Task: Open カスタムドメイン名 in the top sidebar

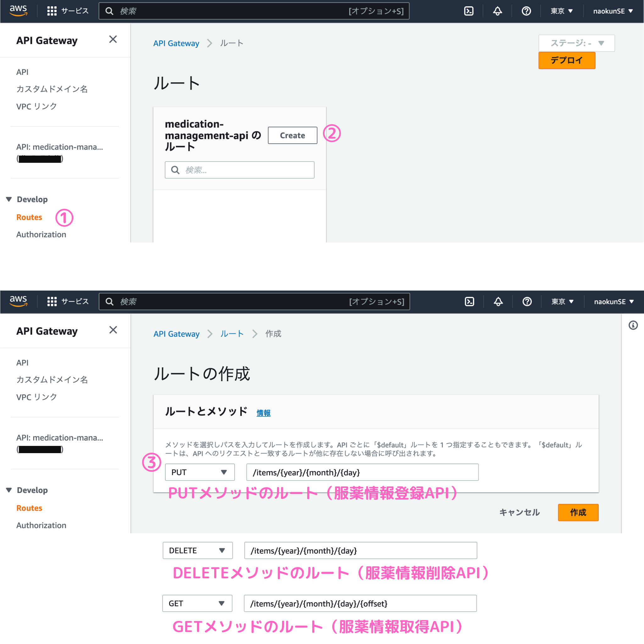Action: point(52,89)
